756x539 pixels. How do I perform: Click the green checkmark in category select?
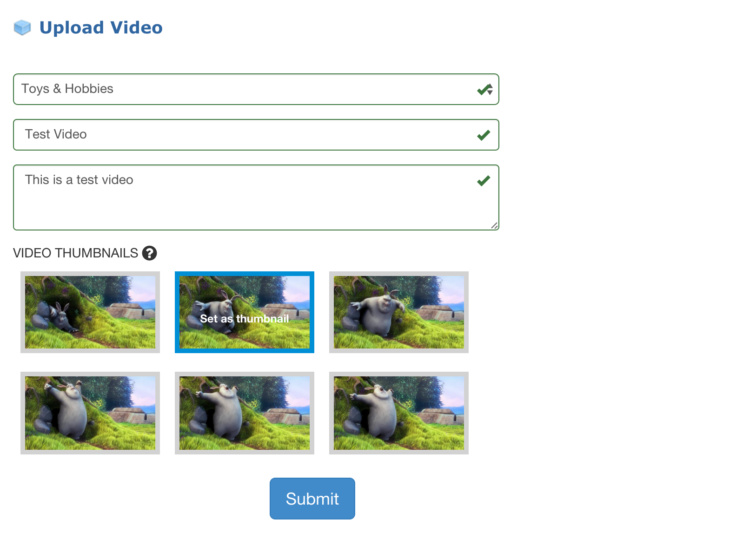(x=483, y=89)
